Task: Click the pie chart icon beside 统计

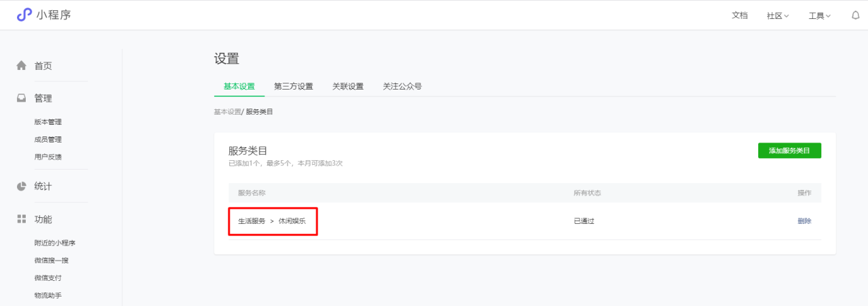Action: [x=21, y=186]
